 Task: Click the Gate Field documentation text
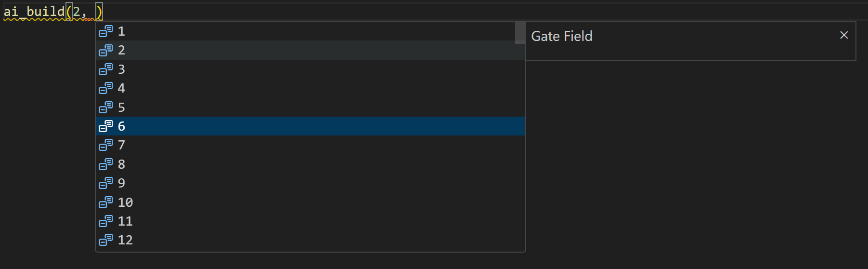pos(562,36)
